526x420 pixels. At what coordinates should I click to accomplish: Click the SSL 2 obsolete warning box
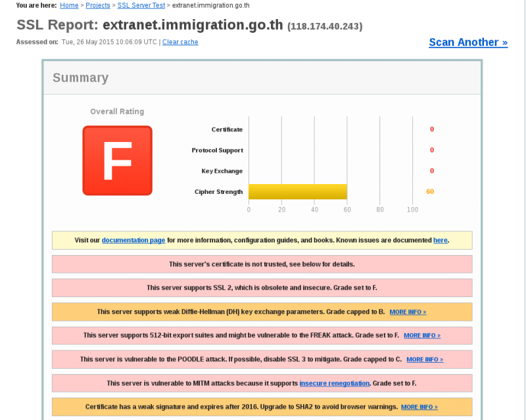coord(262,288)
